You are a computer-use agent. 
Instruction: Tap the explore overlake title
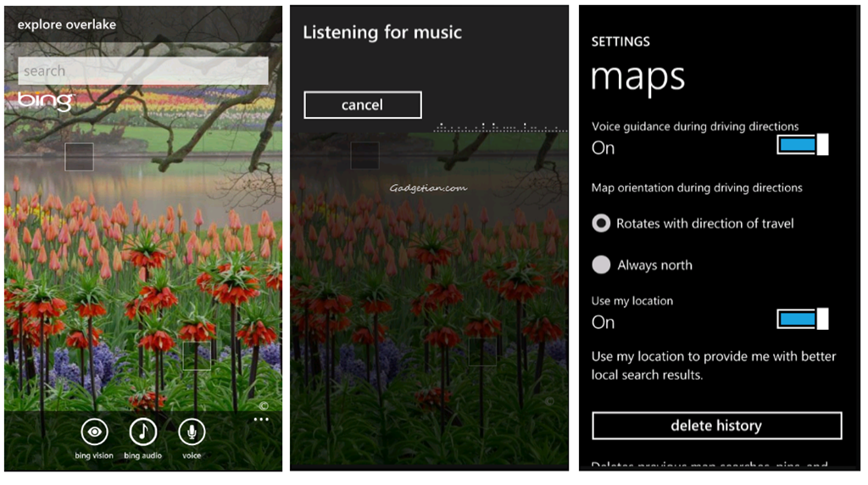pyautogui.click(x=67, y=25)
